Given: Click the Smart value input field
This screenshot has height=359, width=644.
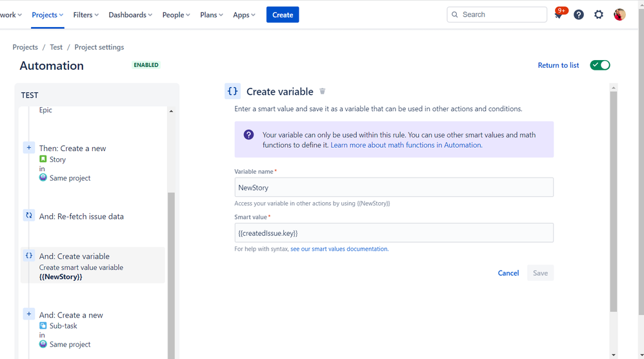Looking at the screenshot, I should point(394,233).
